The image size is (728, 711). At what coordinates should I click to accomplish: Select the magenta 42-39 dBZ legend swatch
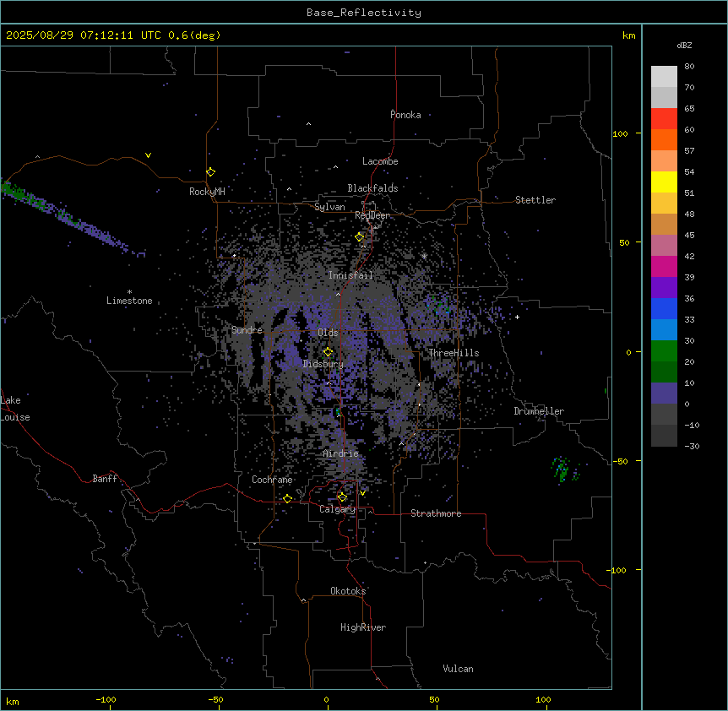[x=664, y=266]
